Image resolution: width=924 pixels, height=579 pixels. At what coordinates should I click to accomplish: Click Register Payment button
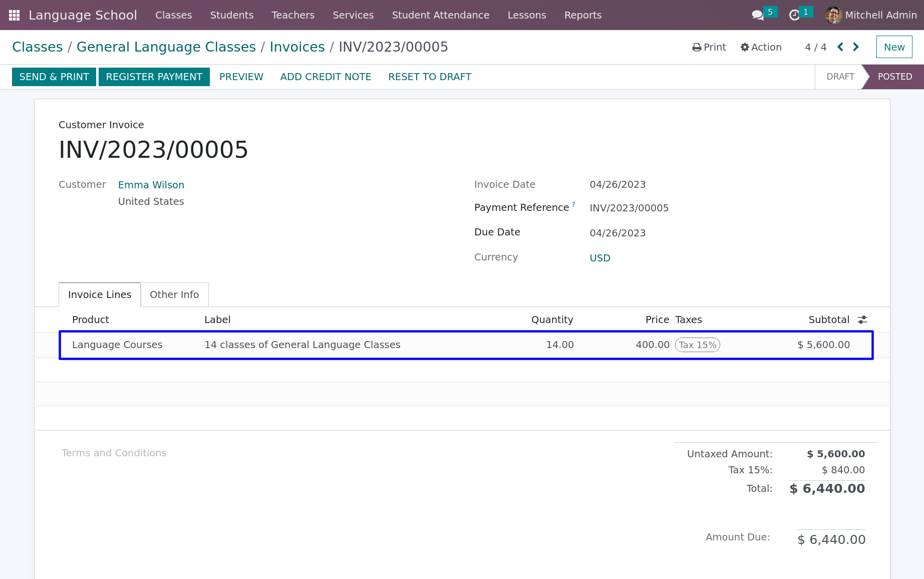154,77
